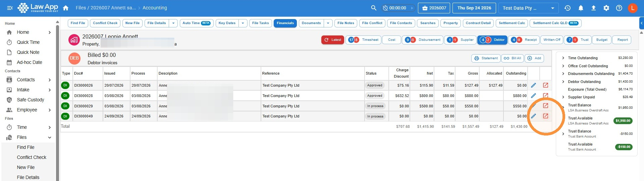Open the Thu Sep 24 2026 date button
The height and width of the screenshot is (181, 644).
(x=474, y=8)
